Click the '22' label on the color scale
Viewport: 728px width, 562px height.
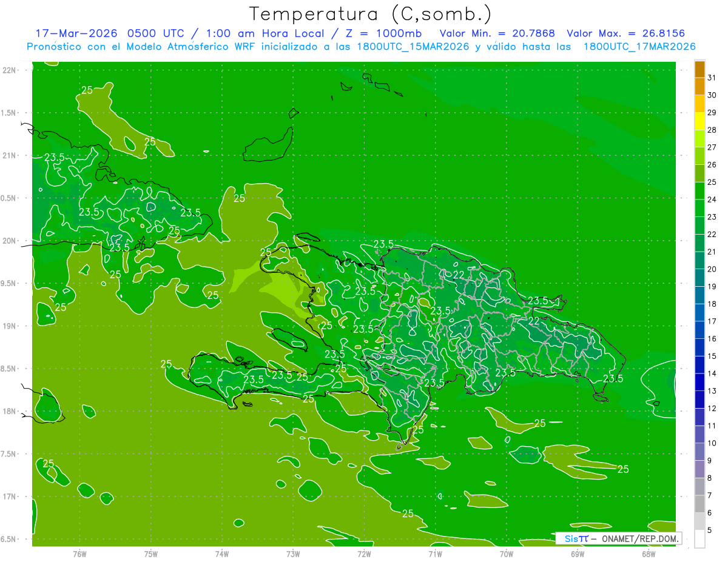[712, 235]
